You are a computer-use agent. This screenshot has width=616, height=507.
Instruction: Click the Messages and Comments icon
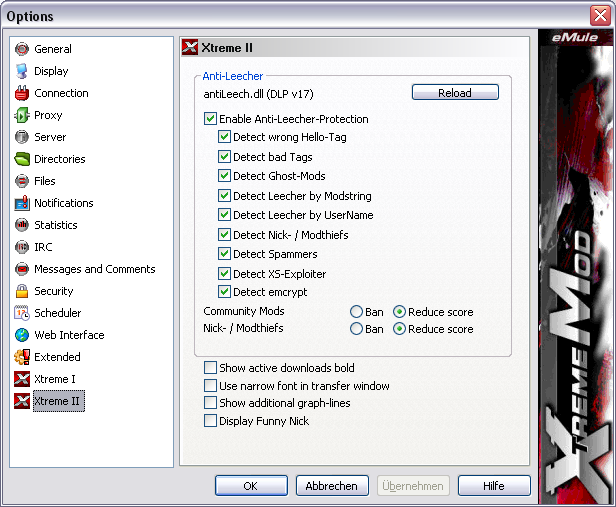[22, 269]
